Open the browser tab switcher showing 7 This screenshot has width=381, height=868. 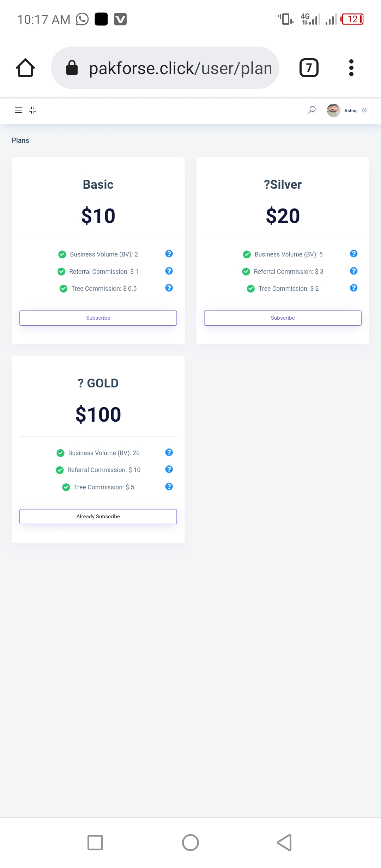[x=309, y=68]
